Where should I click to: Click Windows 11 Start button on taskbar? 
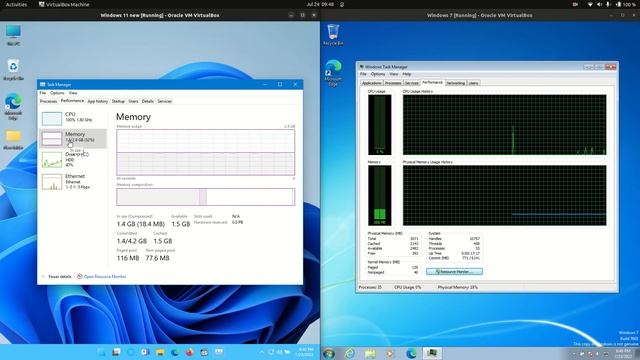coord(101,352)
